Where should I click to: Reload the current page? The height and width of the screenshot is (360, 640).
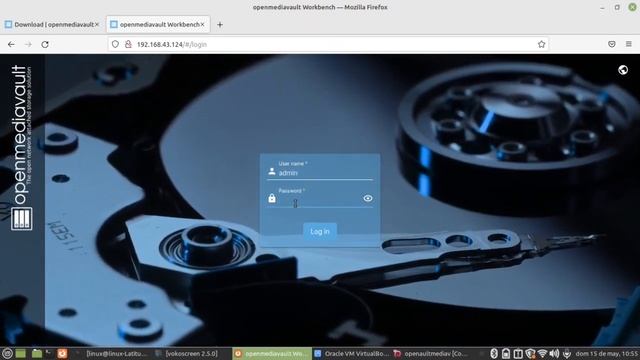[x=45, y=44]
